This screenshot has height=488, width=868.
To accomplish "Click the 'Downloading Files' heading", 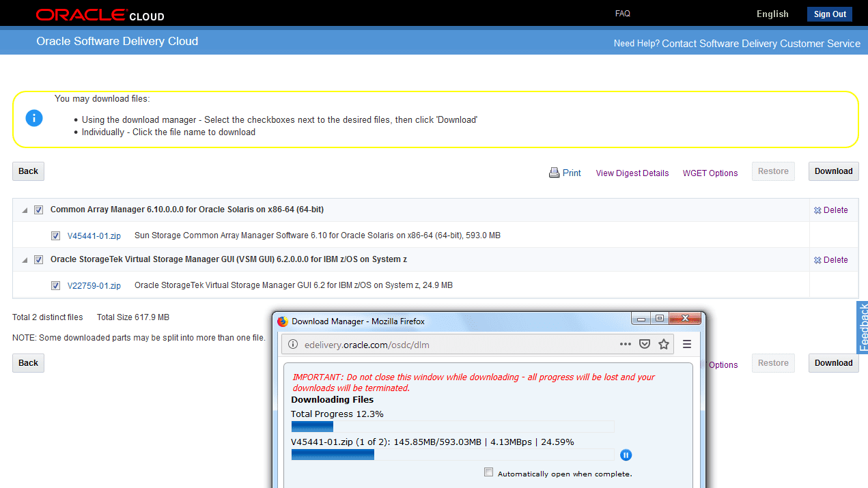I will pyautogui.click(x=333, y=400).
